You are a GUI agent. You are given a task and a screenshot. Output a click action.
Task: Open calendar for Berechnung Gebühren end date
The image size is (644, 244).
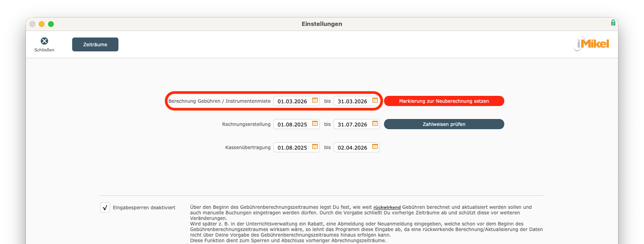375,100
